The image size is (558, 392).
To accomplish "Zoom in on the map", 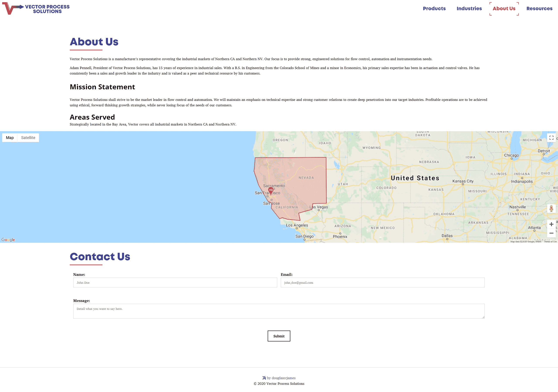I will 551,224.
